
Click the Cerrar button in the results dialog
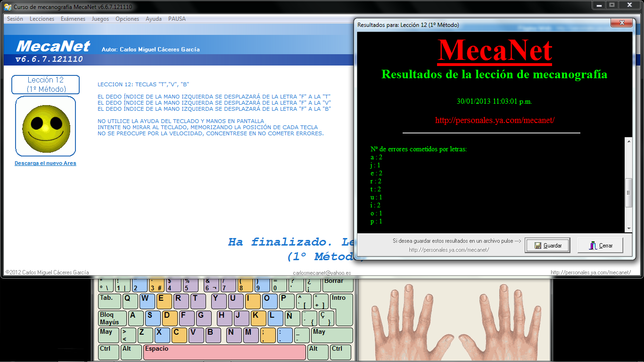tap(600, 245)
